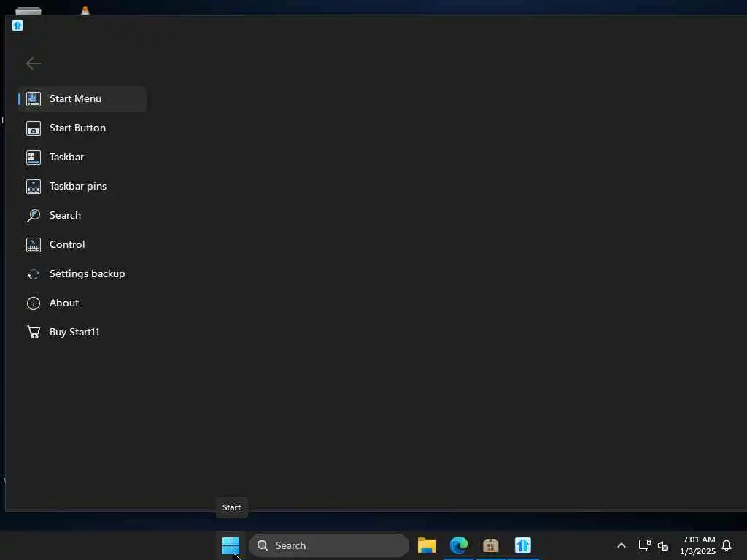Click the muted volume tray icon
The width and height of the screenshot is (747, 560).
click(x=663, y=545)
